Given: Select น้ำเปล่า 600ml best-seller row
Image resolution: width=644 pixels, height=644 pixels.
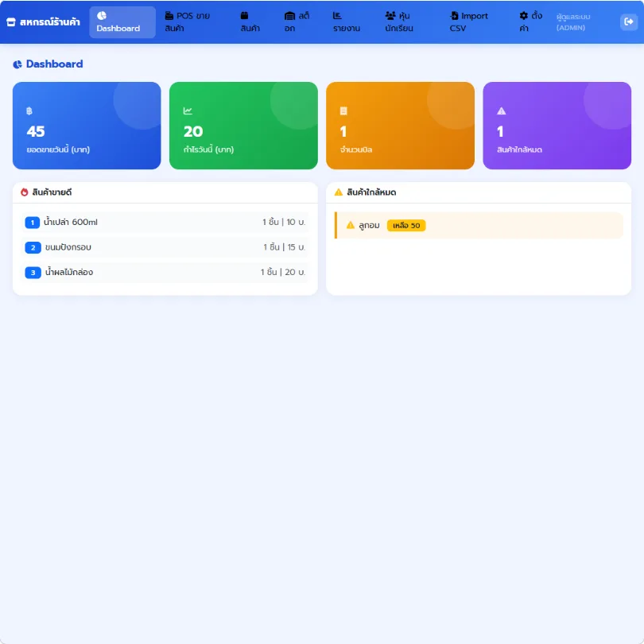Looking at the screenshot, I should click(x=165, y=222).
